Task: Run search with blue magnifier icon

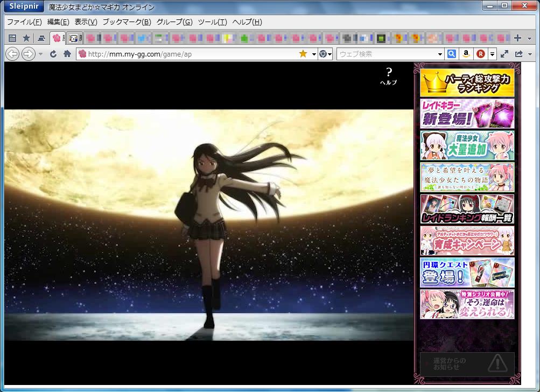Action: [x=452, y=54]
